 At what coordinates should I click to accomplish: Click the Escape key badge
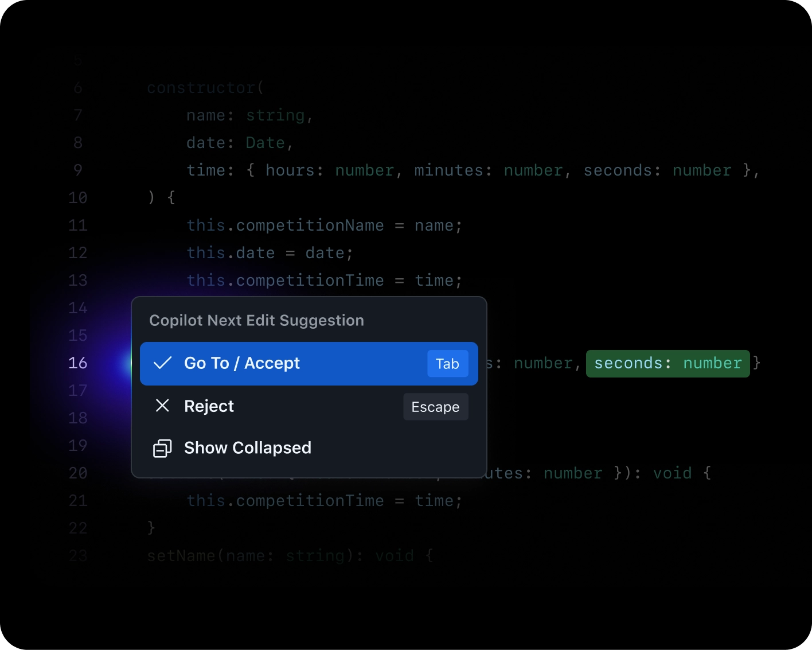coord(435,406)
